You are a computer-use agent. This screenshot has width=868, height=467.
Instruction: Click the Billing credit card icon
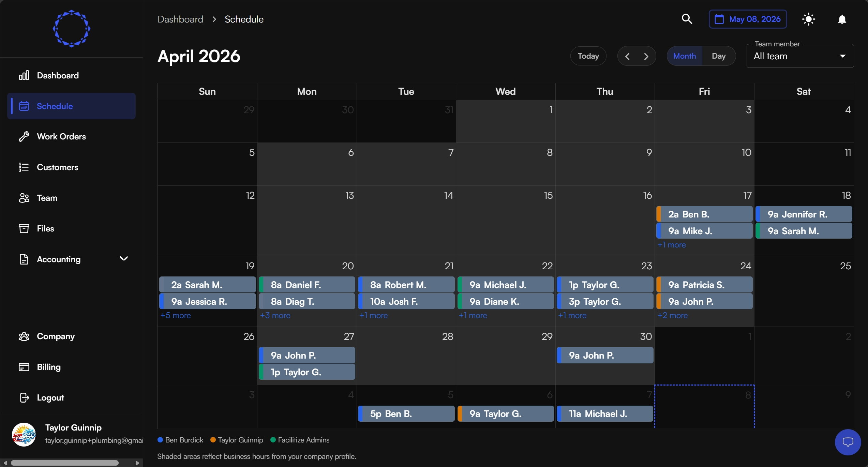coord(24,367)
